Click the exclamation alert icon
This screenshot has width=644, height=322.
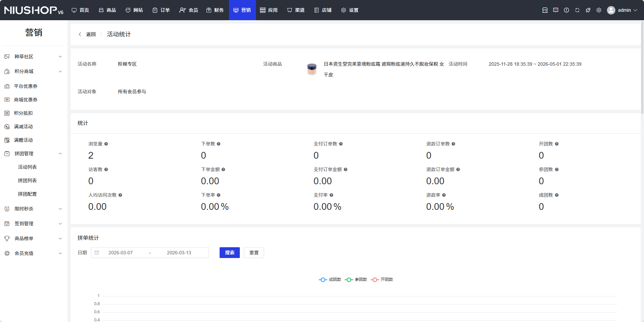point(566,10)
